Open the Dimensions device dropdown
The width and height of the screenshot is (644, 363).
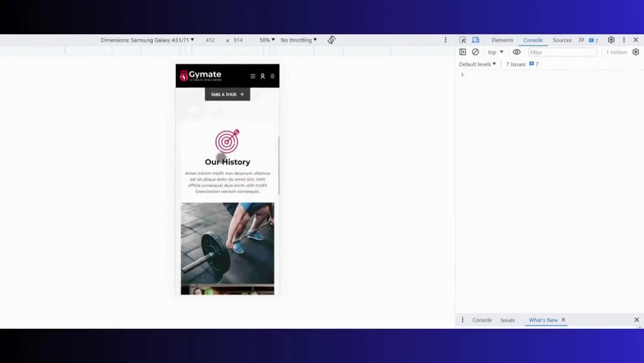click(x=147, y=40)
